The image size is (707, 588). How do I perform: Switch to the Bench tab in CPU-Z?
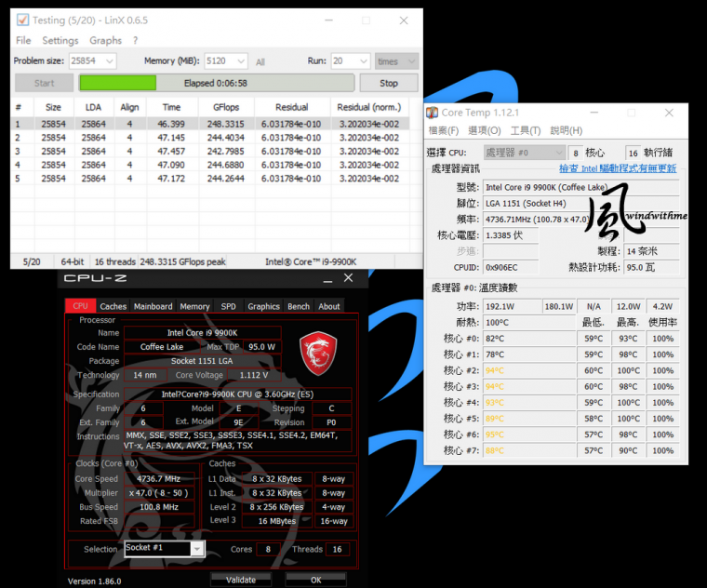tap(299, 306)
